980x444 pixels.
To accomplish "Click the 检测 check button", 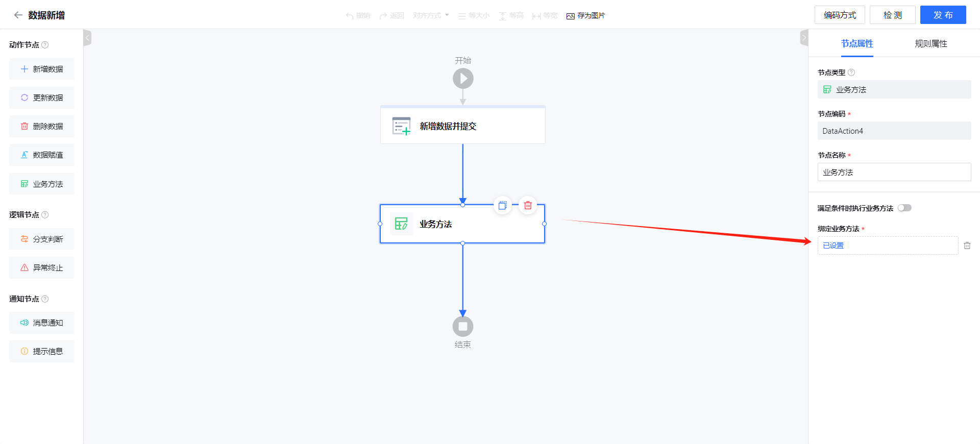I will point(893,15).
